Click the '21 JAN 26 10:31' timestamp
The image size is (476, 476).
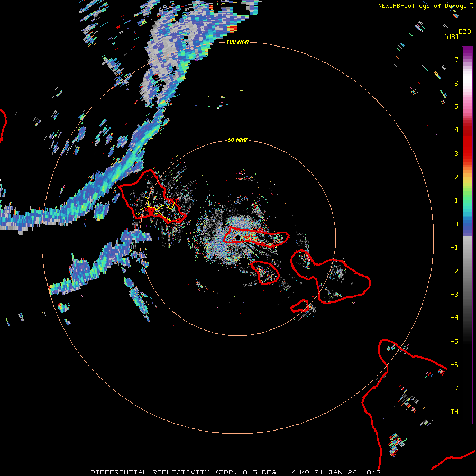click(x=350, y=472)
